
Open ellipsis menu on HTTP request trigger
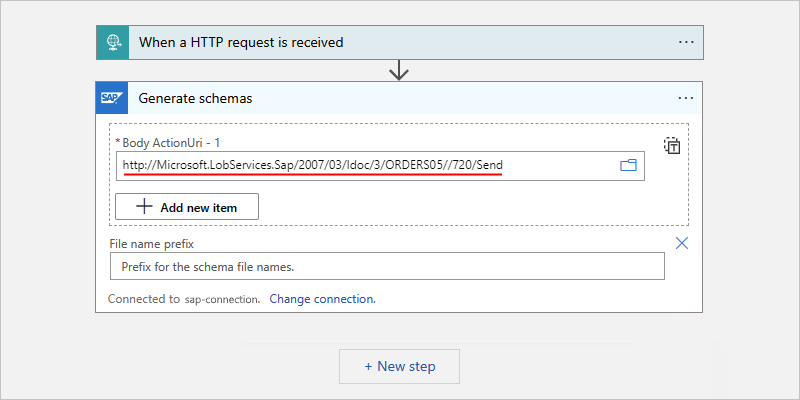(x=686, y=42)
